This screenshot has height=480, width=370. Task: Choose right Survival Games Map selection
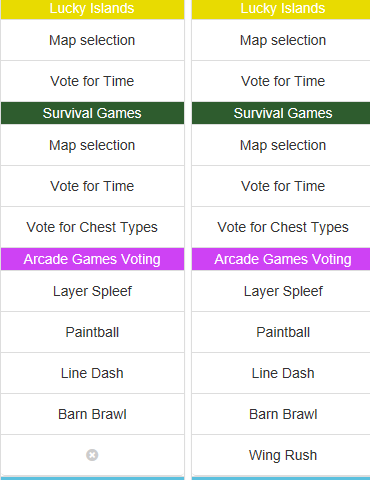(x=281, y=145)
